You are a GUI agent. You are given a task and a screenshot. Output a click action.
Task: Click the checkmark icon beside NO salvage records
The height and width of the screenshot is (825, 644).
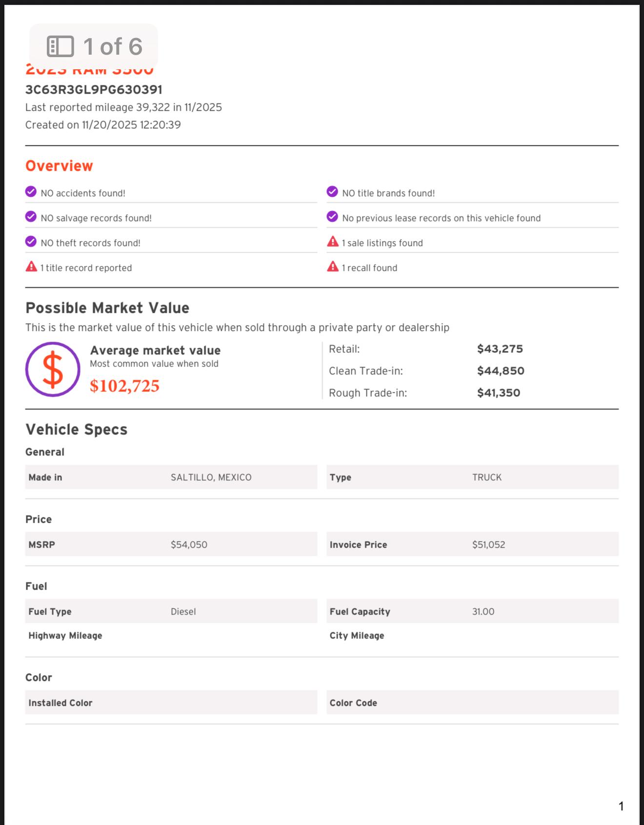[31, 217]
